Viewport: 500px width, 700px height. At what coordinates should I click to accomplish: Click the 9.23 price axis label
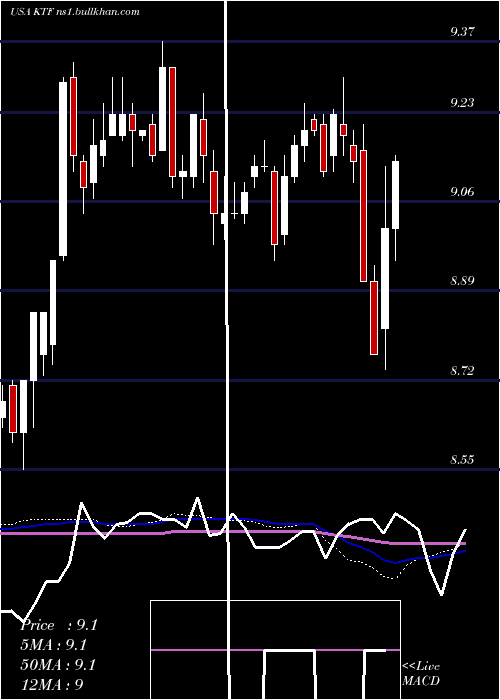coord(462,103)
